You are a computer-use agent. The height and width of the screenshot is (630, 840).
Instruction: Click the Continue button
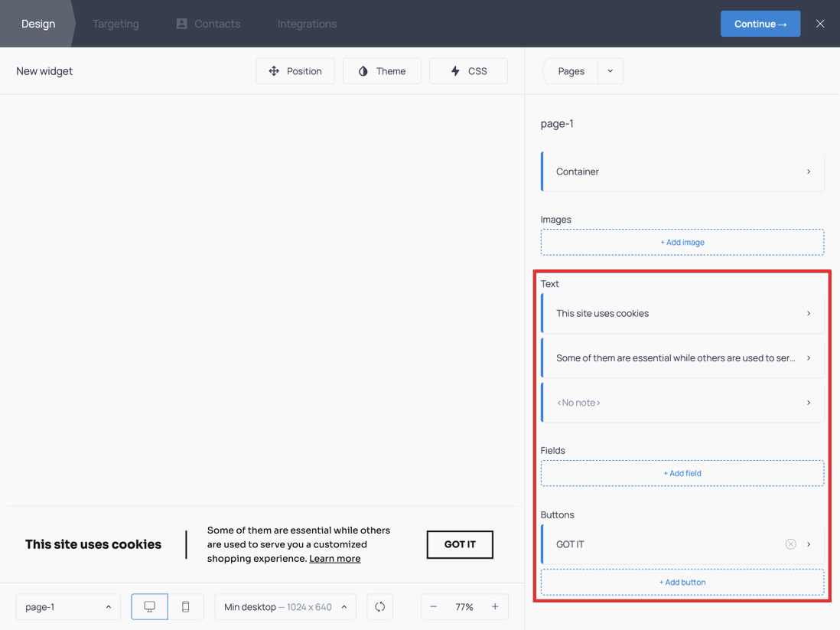click(760, 24)
